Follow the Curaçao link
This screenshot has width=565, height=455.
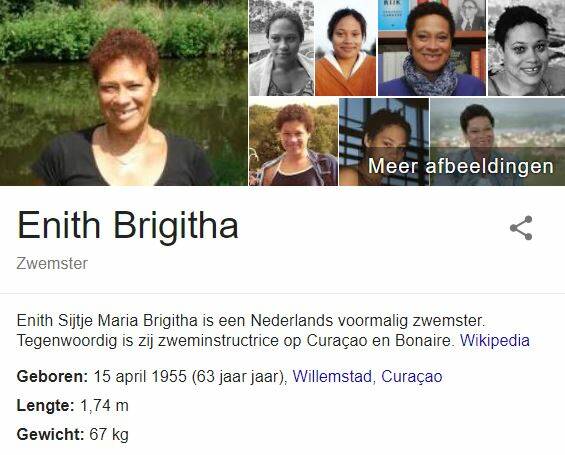pyautogui.click(x=411, y=377)
